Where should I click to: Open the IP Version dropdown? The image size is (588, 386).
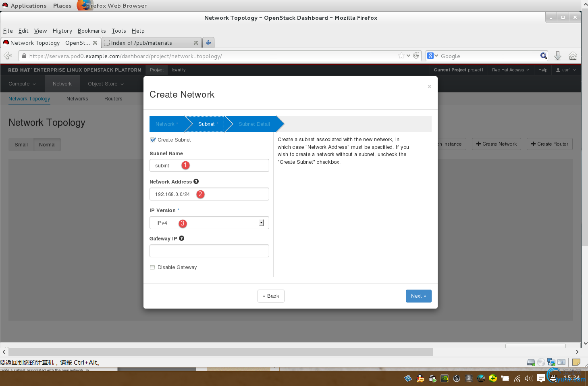tap(209, 223)
